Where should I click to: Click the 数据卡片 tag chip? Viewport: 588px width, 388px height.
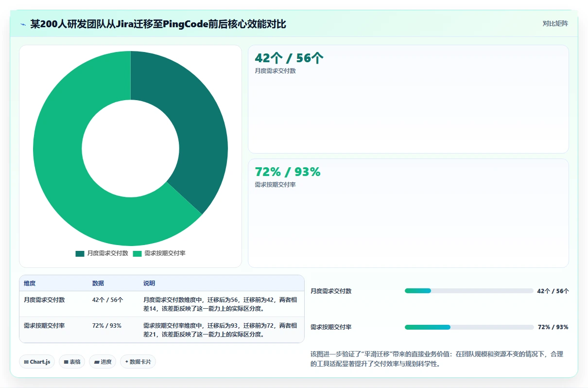(138, 362)
